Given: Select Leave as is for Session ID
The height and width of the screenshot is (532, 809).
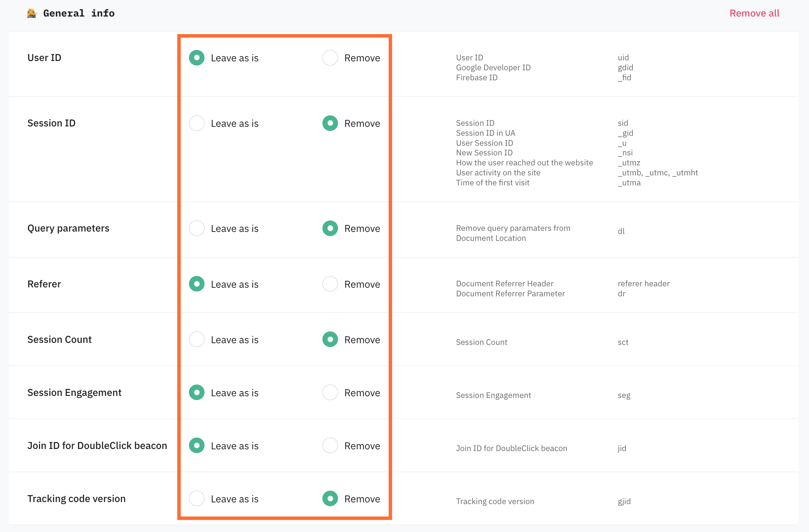Looking at the screenshot, I should click(197, 123).
